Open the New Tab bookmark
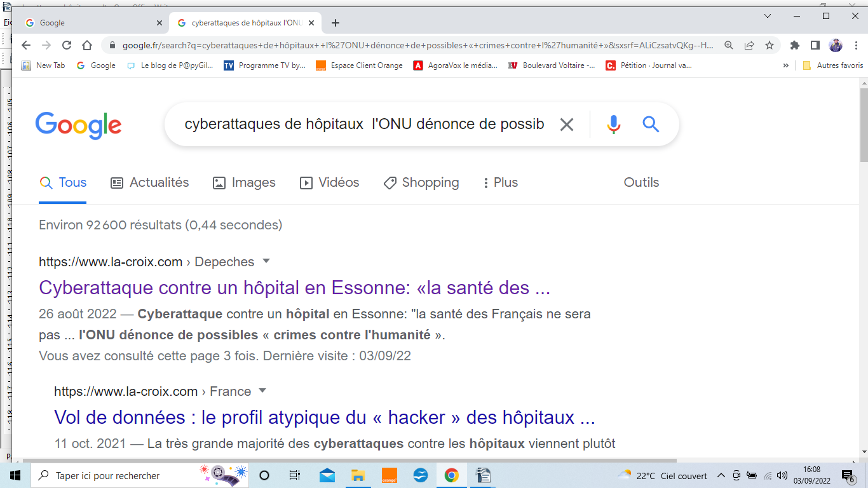Screen dimensions: 868x488 click(x=43, y=65)
